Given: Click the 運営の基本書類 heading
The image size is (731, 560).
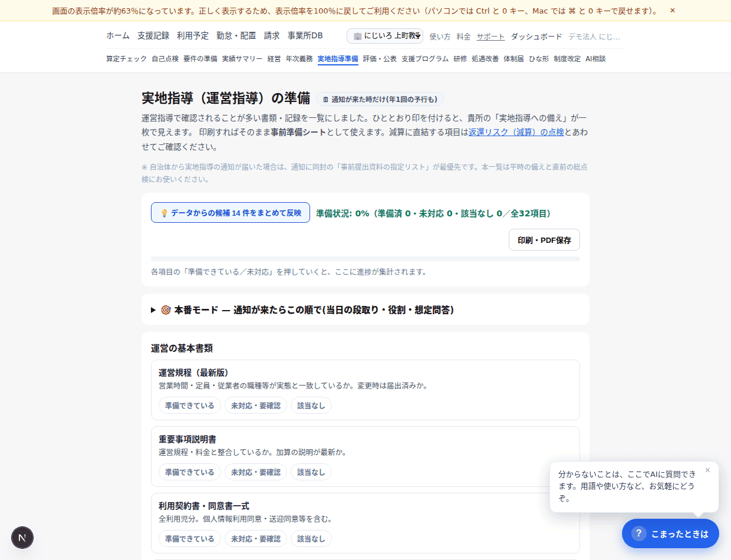Looking at the screenshot, I should click(x=182, y=348).
